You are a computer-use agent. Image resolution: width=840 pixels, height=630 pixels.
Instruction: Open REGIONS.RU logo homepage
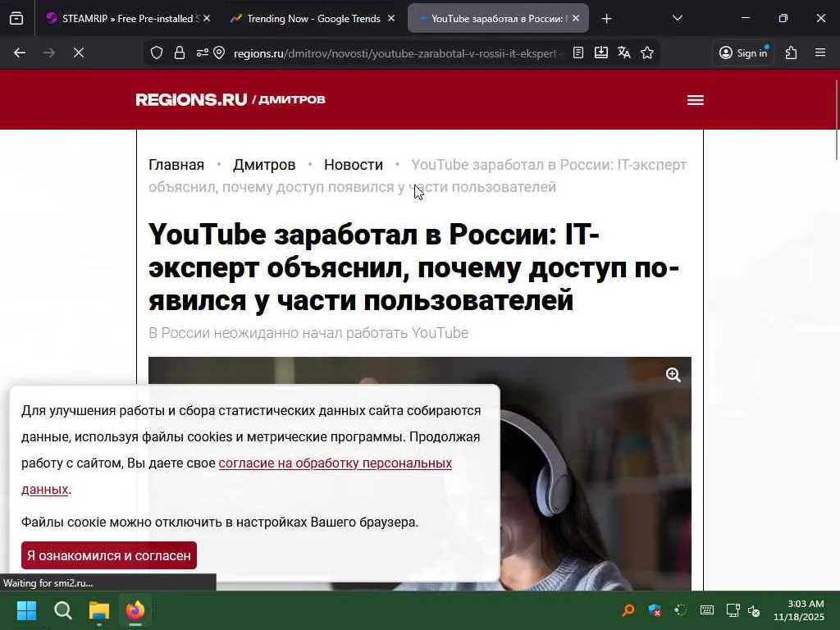[191, 99]
